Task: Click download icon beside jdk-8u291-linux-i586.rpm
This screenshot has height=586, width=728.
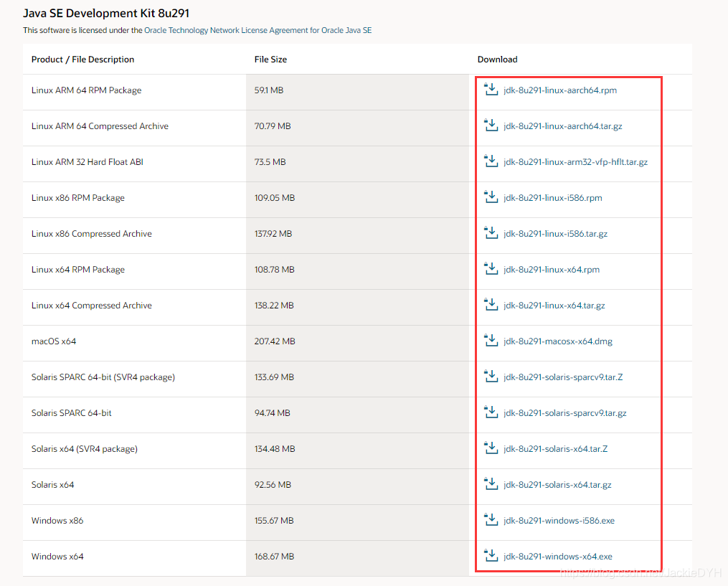Action: [491, 197]
